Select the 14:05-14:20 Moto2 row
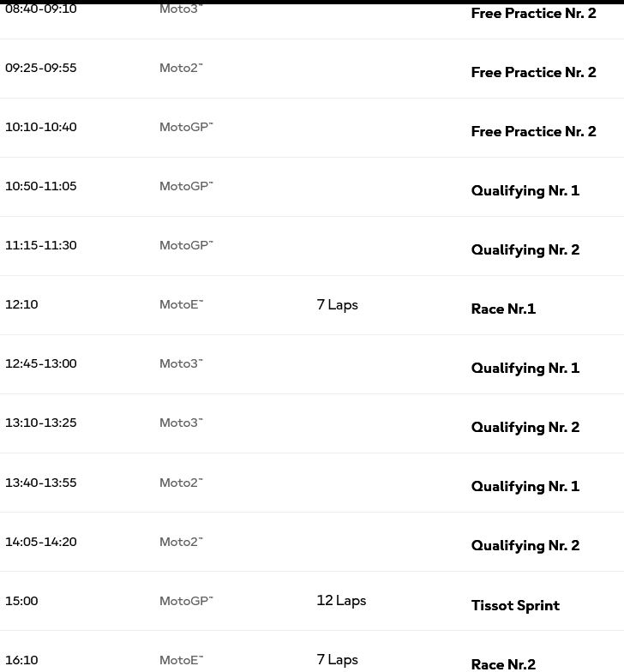This screenshot has height=672, width=624. [x=312, y=542]
